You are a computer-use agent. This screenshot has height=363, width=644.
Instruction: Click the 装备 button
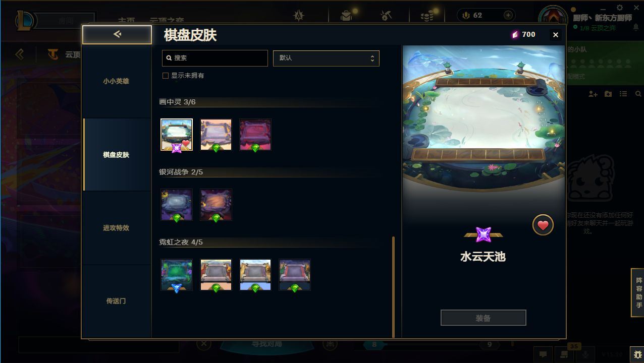484,318
